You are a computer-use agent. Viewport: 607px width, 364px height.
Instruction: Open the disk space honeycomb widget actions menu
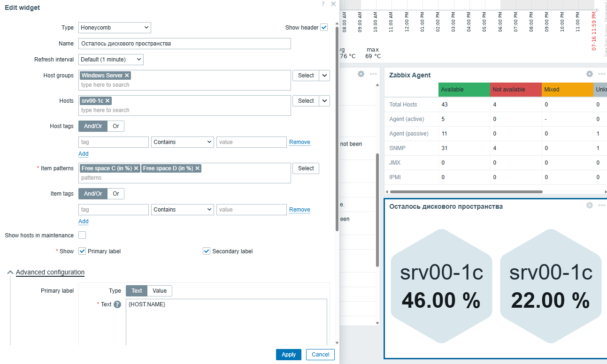click(602, 205)
